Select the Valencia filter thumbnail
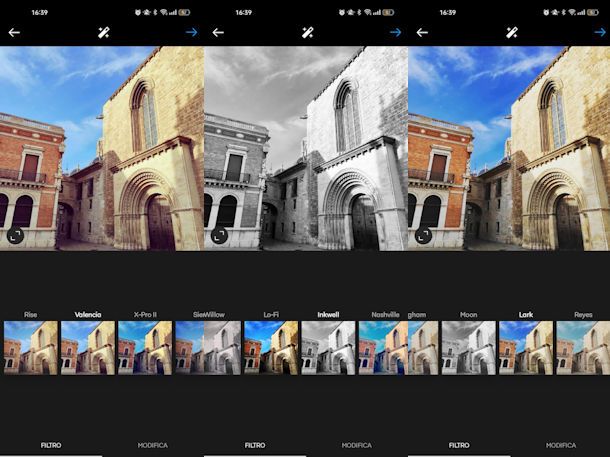The height and width of the screenshot is (457, 610). tap(88, 348)
